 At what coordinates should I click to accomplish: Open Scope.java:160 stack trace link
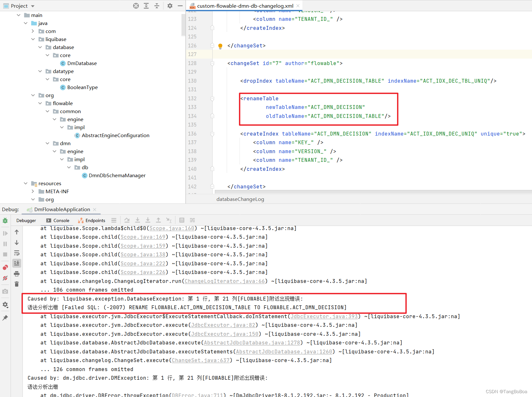click(x=172, y=228)
